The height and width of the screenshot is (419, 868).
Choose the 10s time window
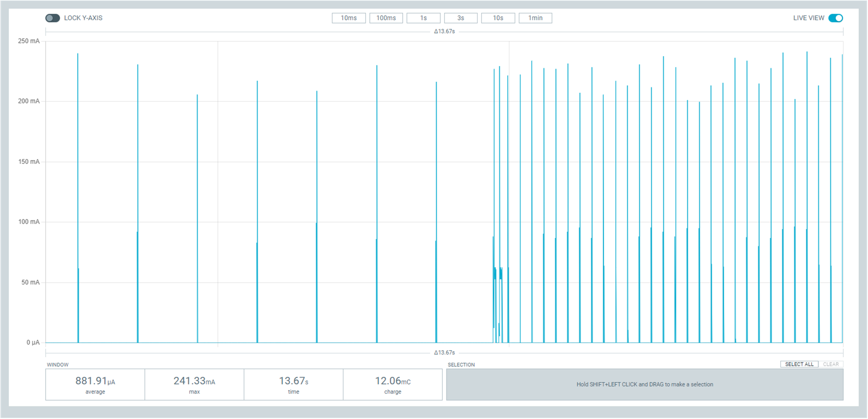[498, 18]
